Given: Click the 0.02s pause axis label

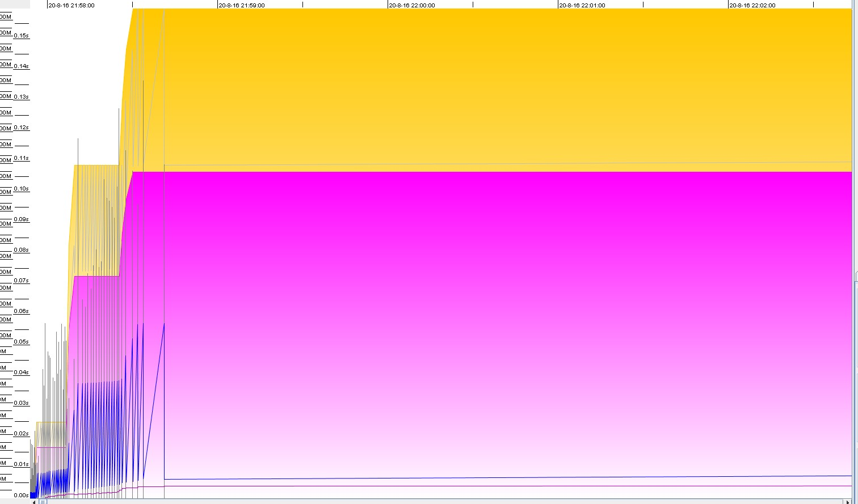Looking at the screenshot, I should click(22, 433).
